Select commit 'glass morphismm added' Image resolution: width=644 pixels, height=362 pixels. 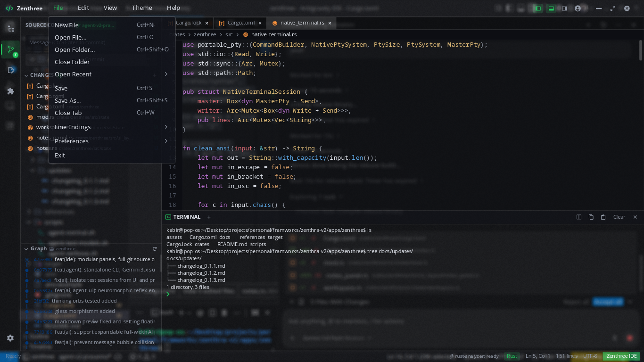point(85,311)
